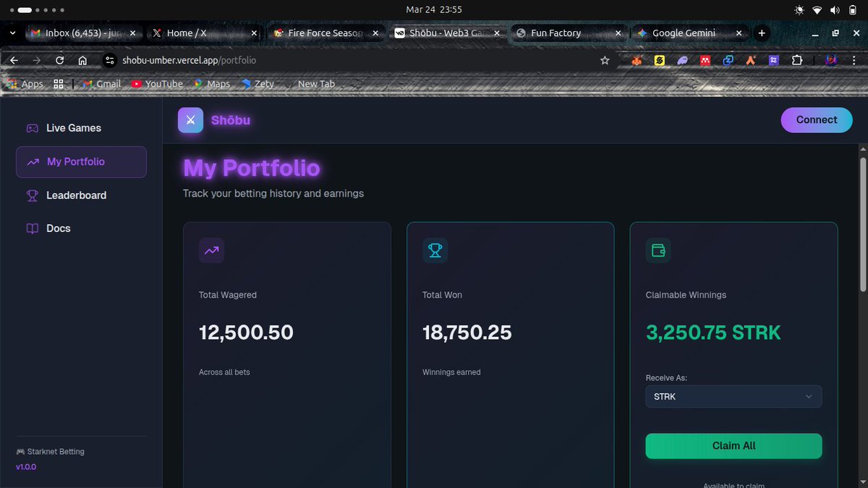
Task: Open the Maps bookmark
Action: [x=211, y=84]
